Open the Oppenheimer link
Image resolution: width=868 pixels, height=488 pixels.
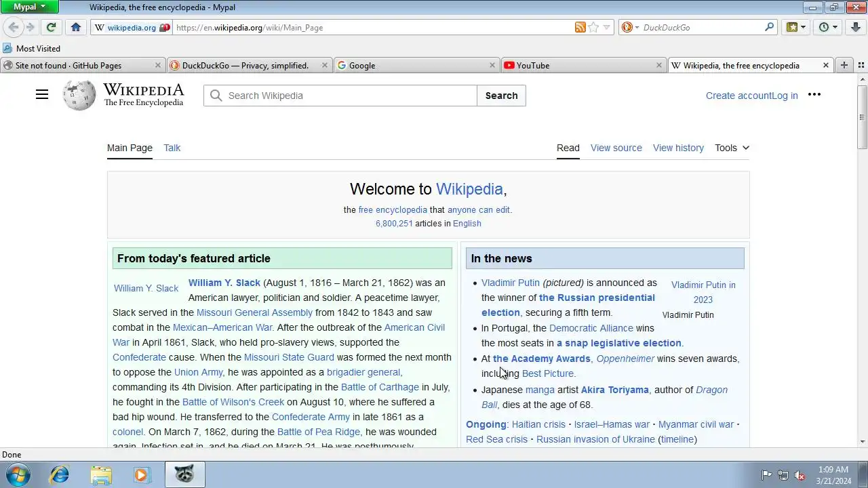click(x=625, y=359)
